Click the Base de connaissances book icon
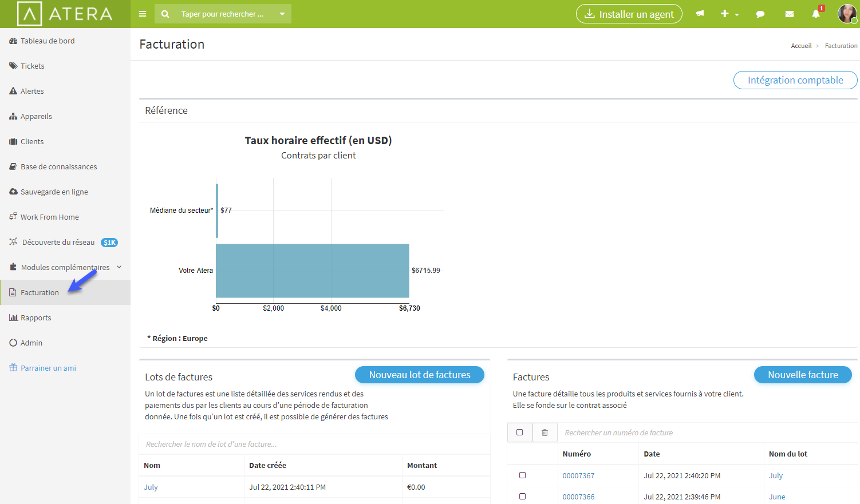The height and width of the screenshot is (504, 860). tap(13, 166)
